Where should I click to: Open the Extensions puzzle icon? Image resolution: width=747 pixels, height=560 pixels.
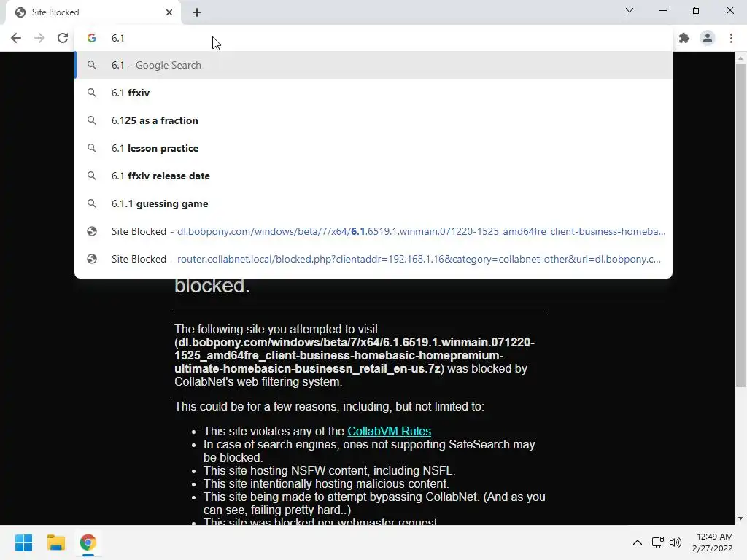(684, 38)
